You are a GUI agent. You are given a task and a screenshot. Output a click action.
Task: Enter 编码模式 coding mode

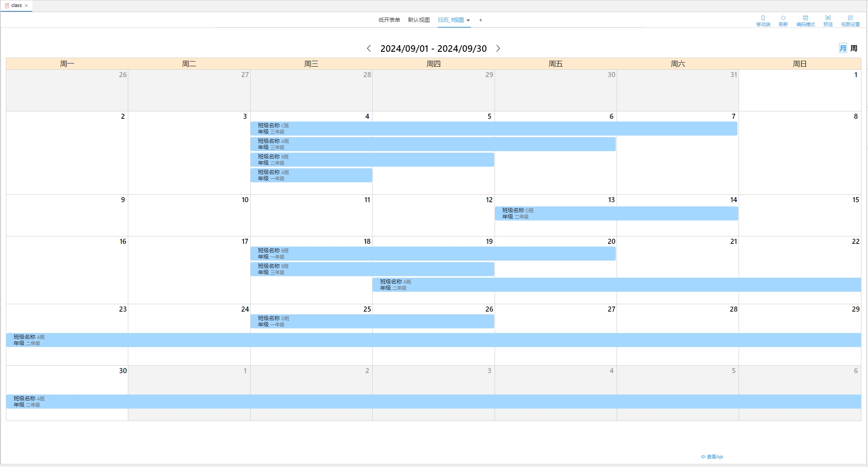click(806, 20)
